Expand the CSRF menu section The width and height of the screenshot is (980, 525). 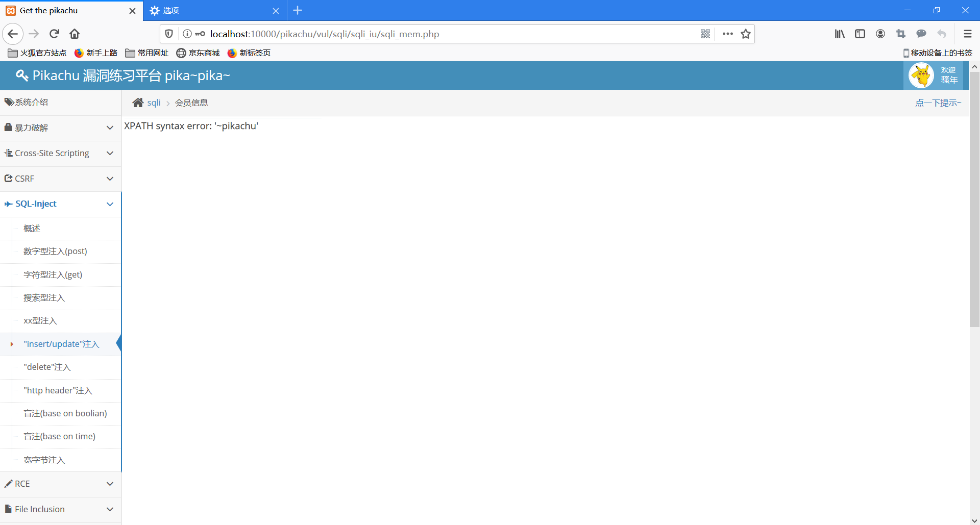(60, 179)
